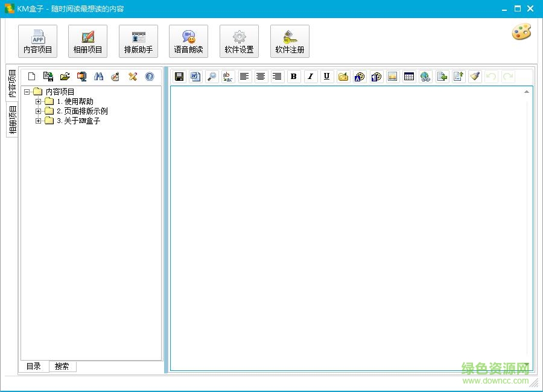This screenshot has width=543, height=392.
Task: Save the document with the floppy disk icon
Action: (x=179, y=77)
